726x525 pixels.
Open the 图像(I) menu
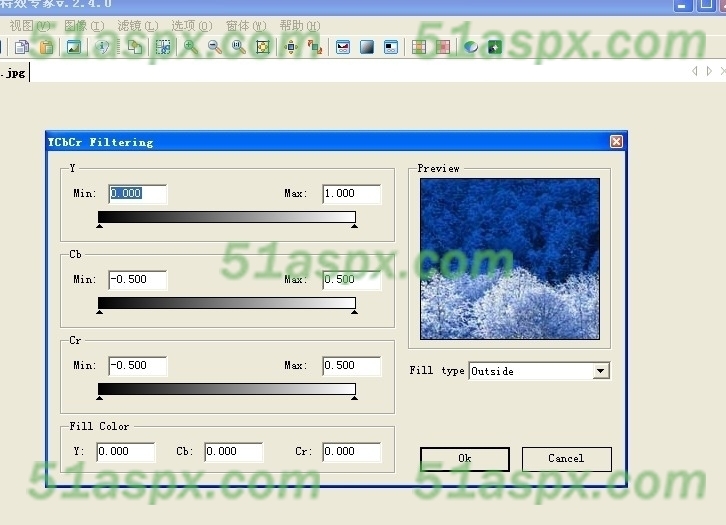pos(84,26)
